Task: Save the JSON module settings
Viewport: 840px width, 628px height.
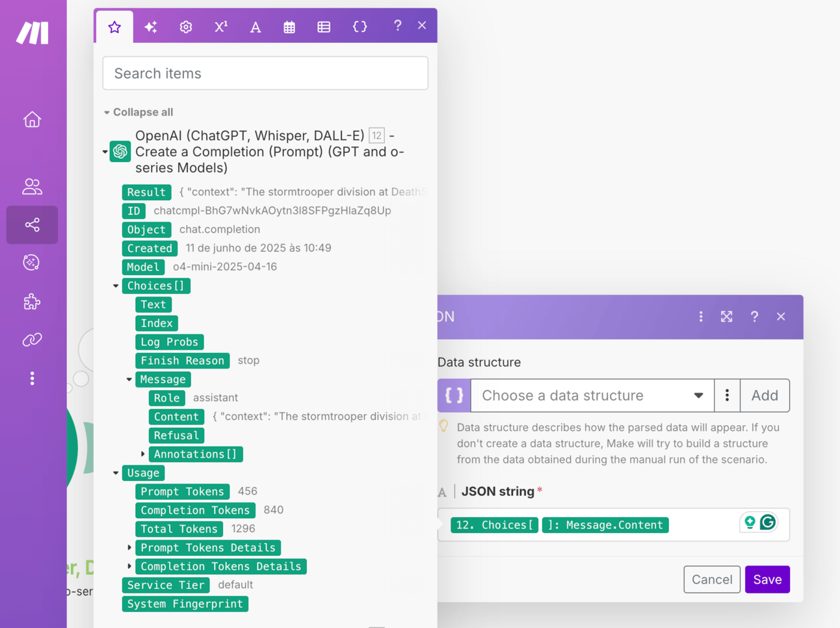Action: [x=768, y=579]
